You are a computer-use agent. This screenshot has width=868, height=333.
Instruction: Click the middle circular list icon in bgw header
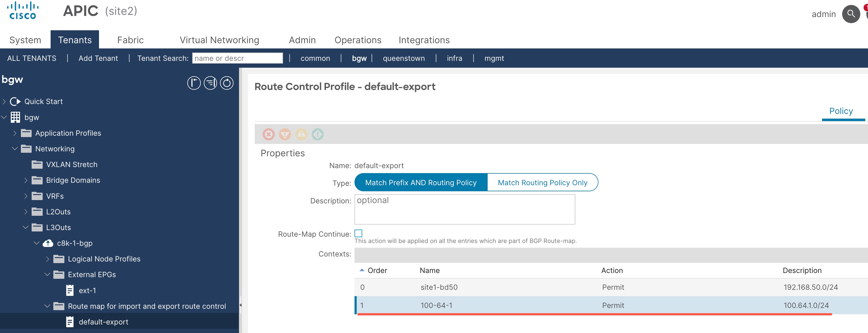(x=210, y=83)
